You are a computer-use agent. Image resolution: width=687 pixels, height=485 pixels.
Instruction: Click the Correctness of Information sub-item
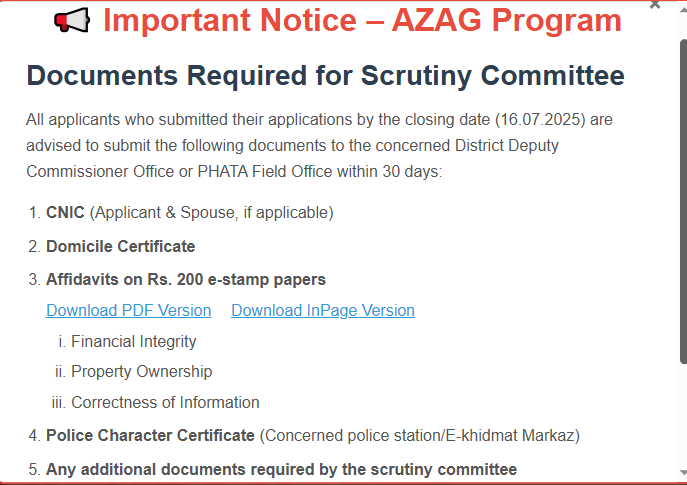(x=165, y=402)
